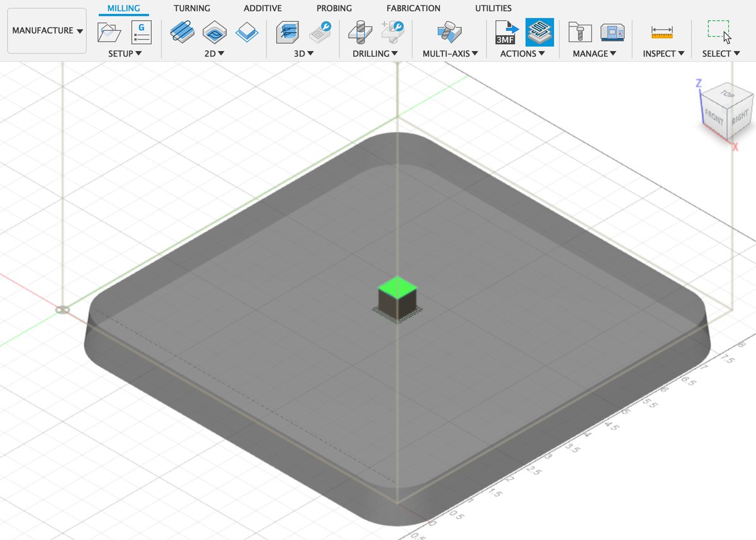Open the NC Program G-code icon
The height and width of the screenshot is (540, 756).
click(141, 32)
